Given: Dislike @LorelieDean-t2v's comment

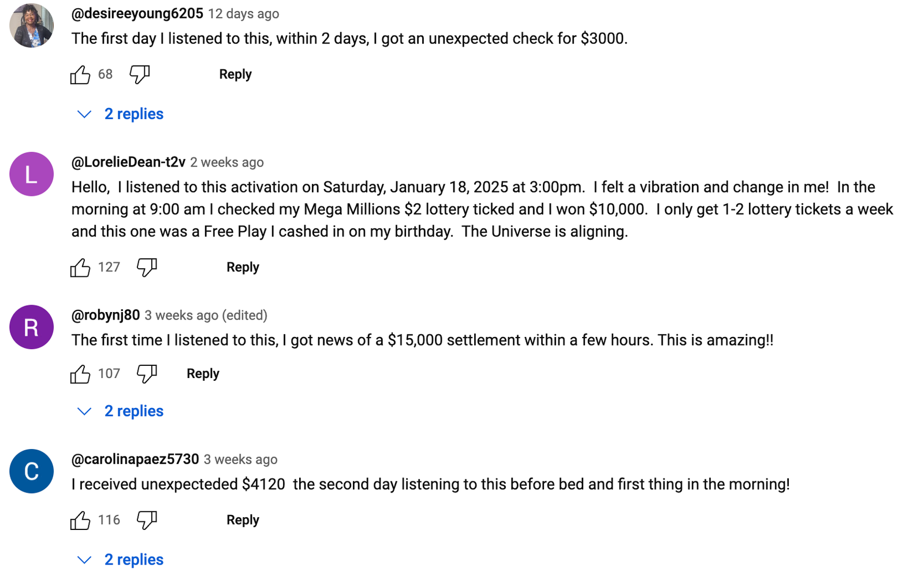Looking at the screenshot, I should pyautogui.click(x=147, y=268).
